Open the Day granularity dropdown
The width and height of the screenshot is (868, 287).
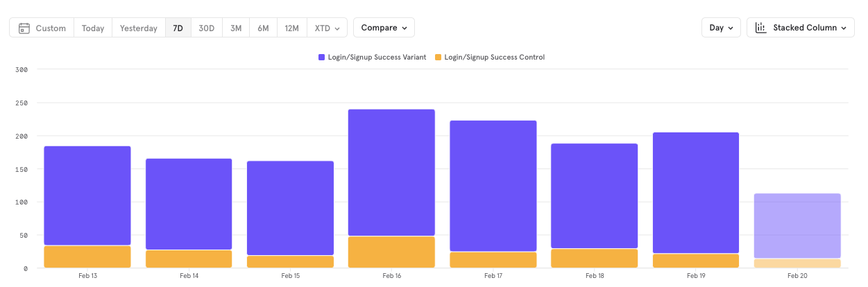pos(721,28)
